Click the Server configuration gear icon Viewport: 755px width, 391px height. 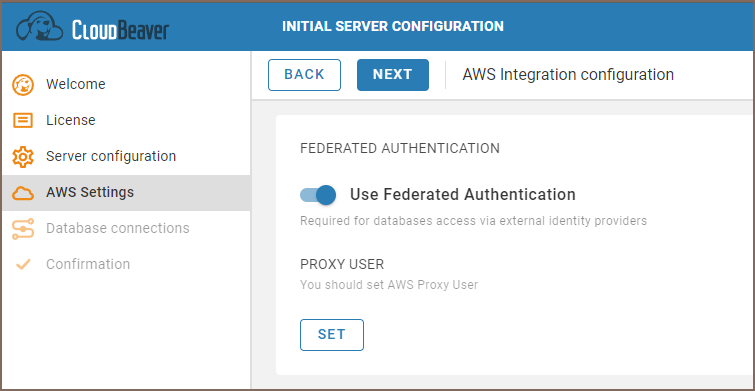(23, 157)
